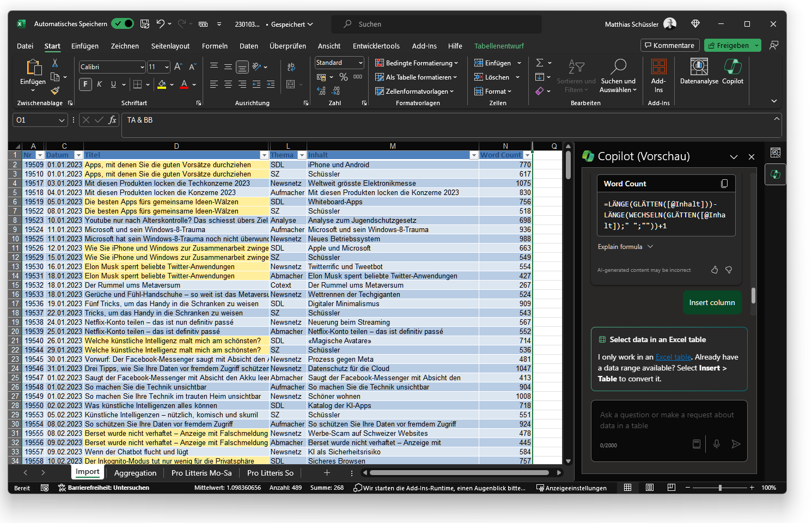Image resolution: width=812 pixels, height=523 pixels.
Task: Follow the Excel table link in Copilot
Action: click(x=673, y=357)
